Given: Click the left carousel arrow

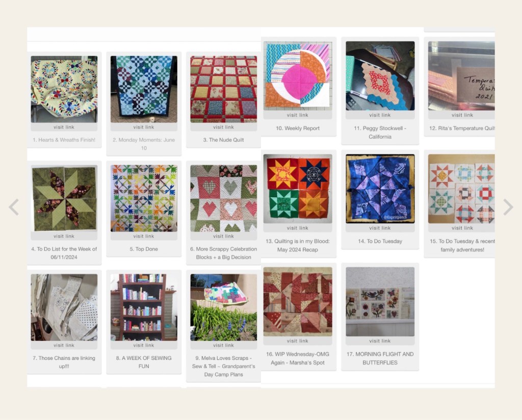Looking at the screenshot, I should (x=14, y=207).
